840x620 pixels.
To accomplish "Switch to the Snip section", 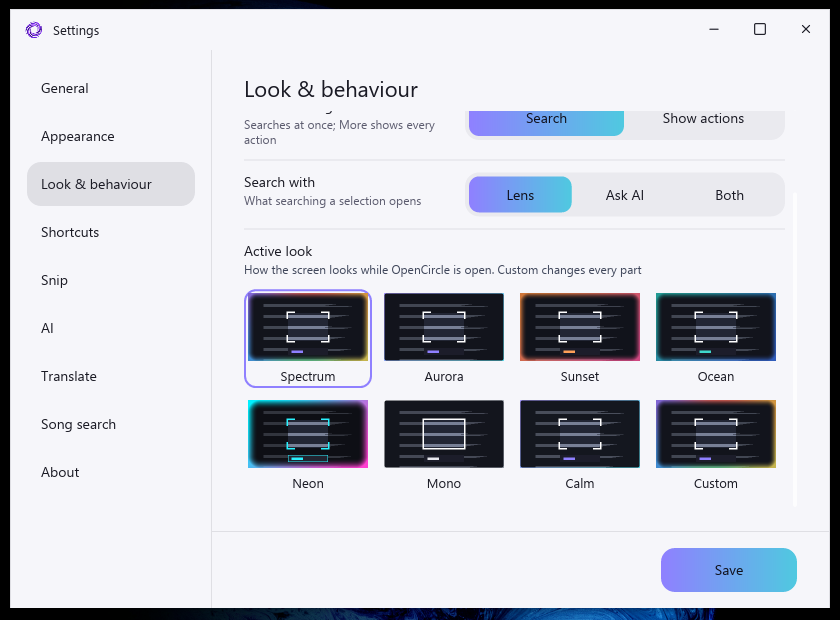I will pos(111,280).
